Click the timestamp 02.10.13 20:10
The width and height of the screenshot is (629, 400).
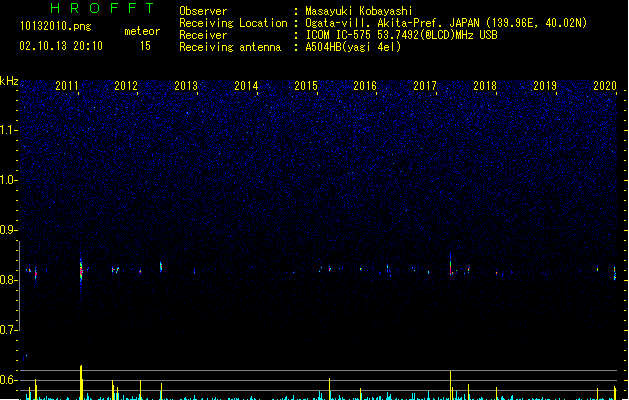point(61,46)
